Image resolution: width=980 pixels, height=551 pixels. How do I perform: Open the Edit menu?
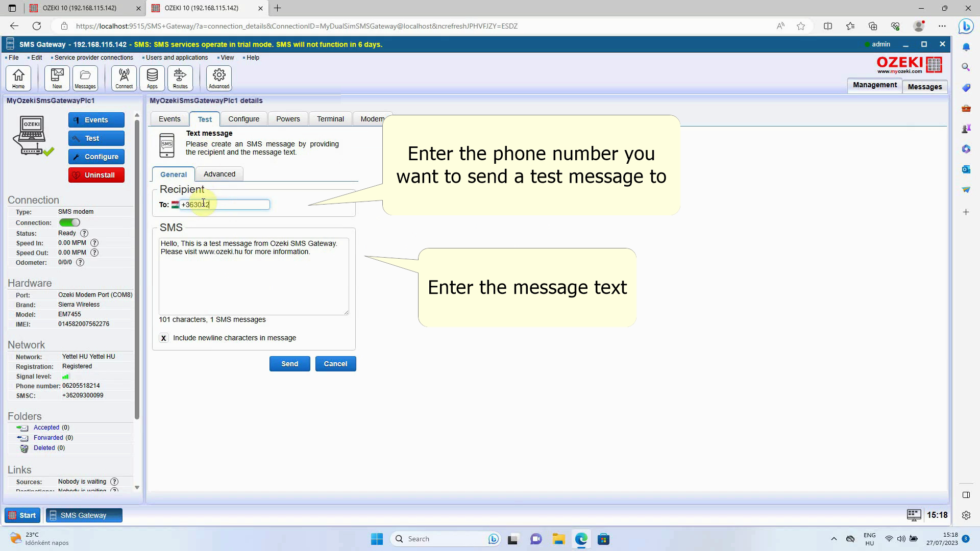click(36, 58)
